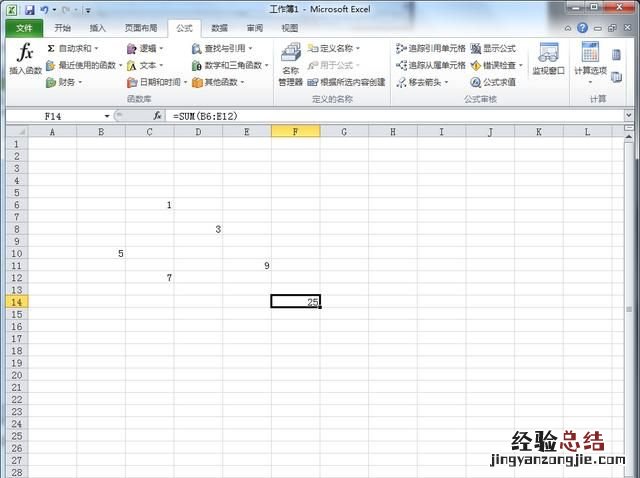
Task: Click Evaluate Formula (公式求值)
Action: click(x=493, y=82)
